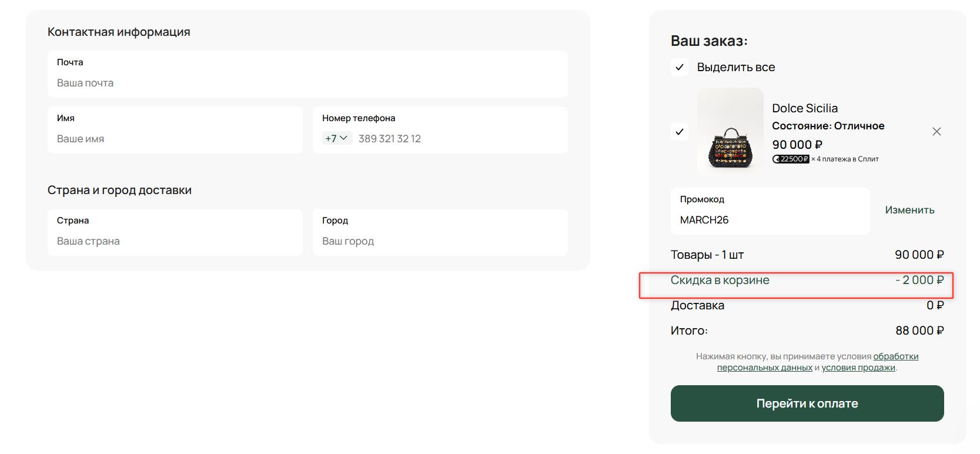Focus the 'Имя' name input field
The width and height of the screenshot is (980, 454).
coord(175,139)
